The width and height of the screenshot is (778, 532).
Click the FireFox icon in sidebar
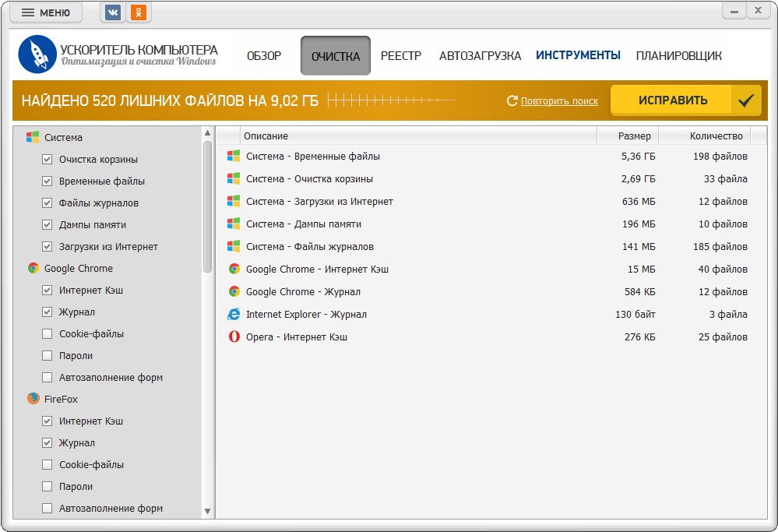tap(33, 399)
